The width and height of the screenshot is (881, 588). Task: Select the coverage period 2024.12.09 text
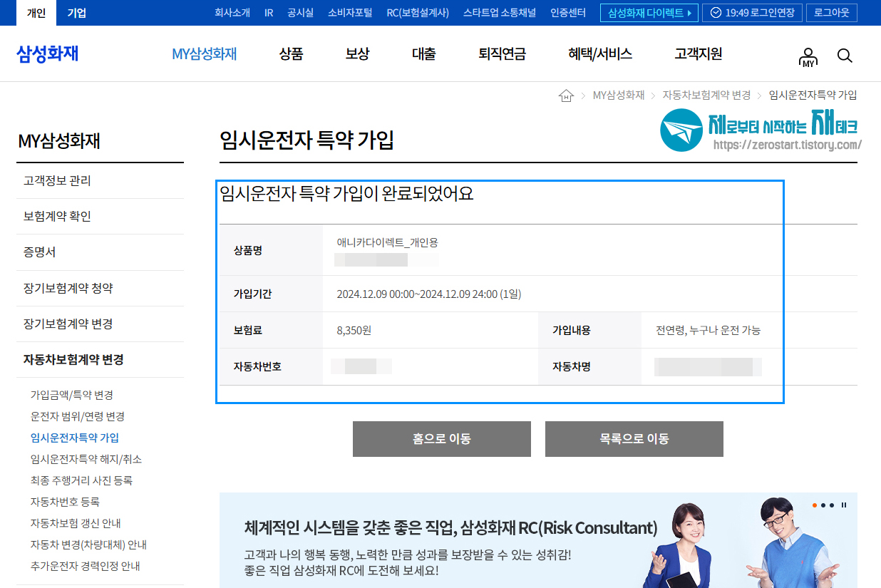(428, 294)
